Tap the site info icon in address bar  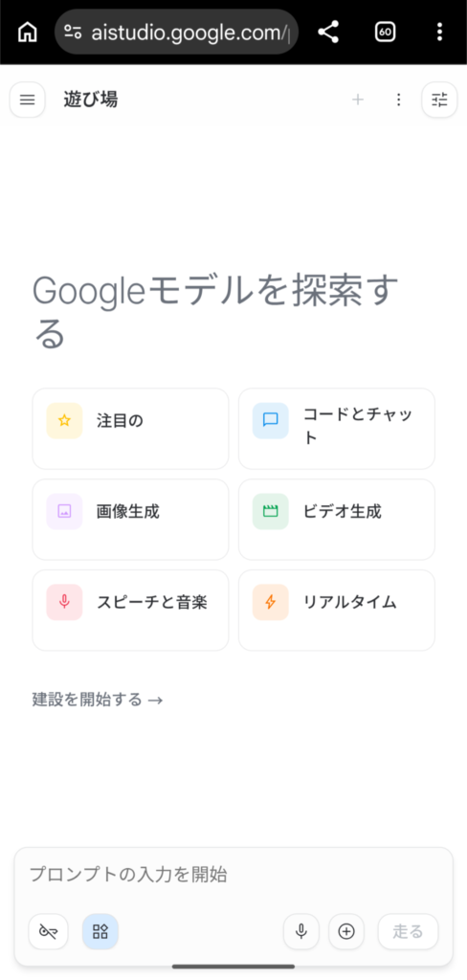[73, 32]
